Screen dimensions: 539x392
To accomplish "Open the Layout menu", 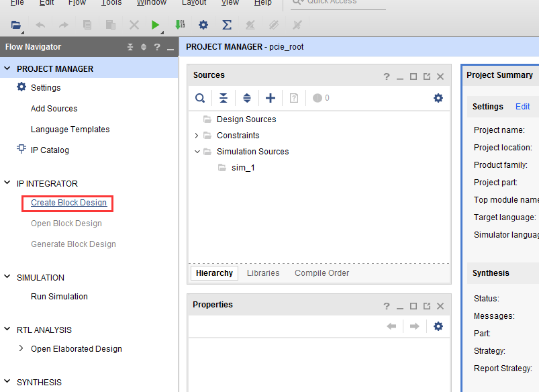I will [x=194, y=3].
